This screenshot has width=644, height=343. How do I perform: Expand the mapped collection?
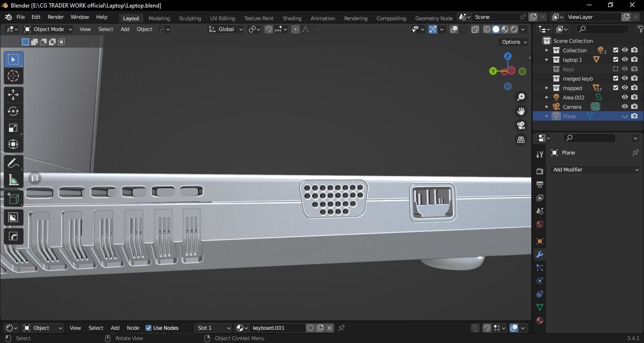click(x=547, y=88)
